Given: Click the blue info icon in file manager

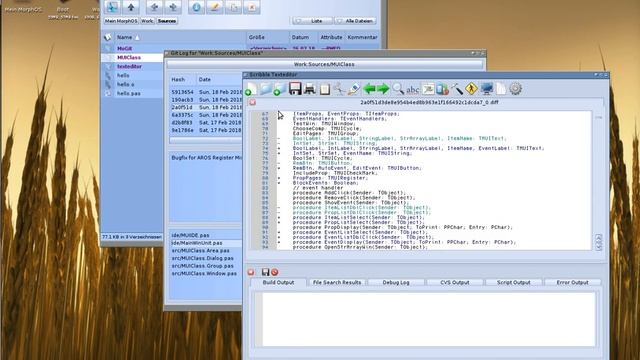Looking at the screenshot, I should 196,7.
